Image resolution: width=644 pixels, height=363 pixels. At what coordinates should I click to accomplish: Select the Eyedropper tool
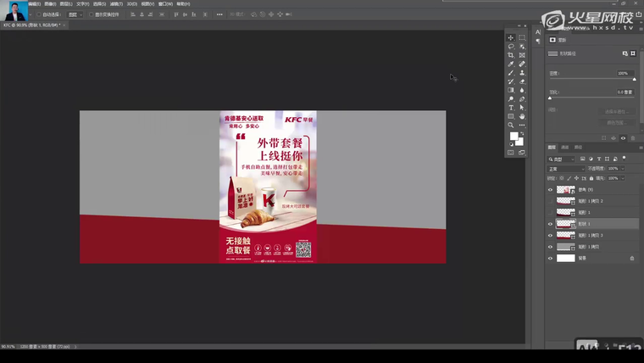click(511, 64)
